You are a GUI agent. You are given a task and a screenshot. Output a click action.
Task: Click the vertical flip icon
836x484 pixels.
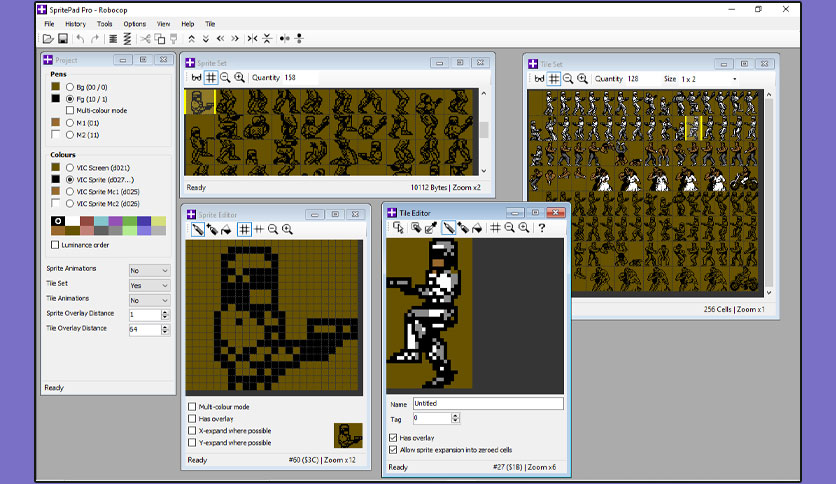click(267, 38)
